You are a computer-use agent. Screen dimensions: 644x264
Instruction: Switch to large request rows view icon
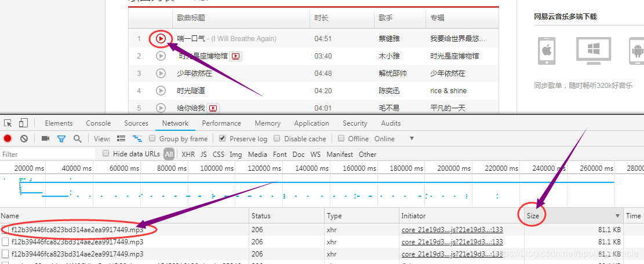(x=121, y=138)
